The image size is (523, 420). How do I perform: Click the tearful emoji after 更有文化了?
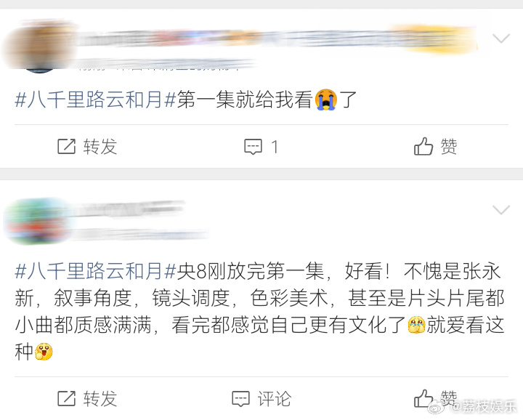[416, 325]
